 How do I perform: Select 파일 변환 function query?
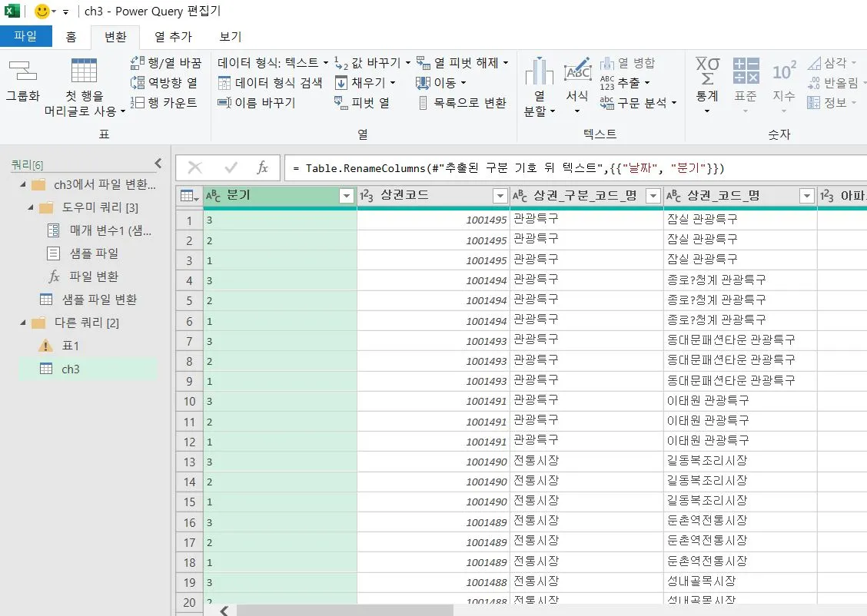click(x=83, y=277)
